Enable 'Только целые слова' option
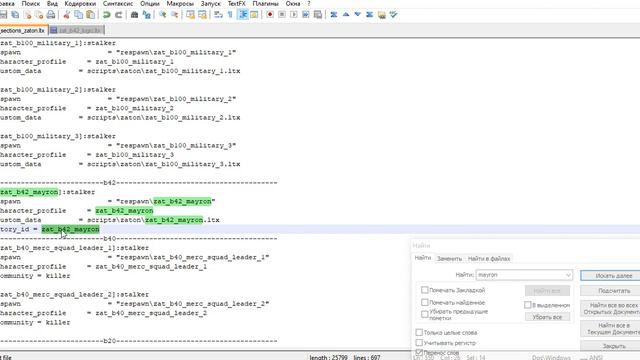This screenshot has height=360, width=640. tap(419, 332)
